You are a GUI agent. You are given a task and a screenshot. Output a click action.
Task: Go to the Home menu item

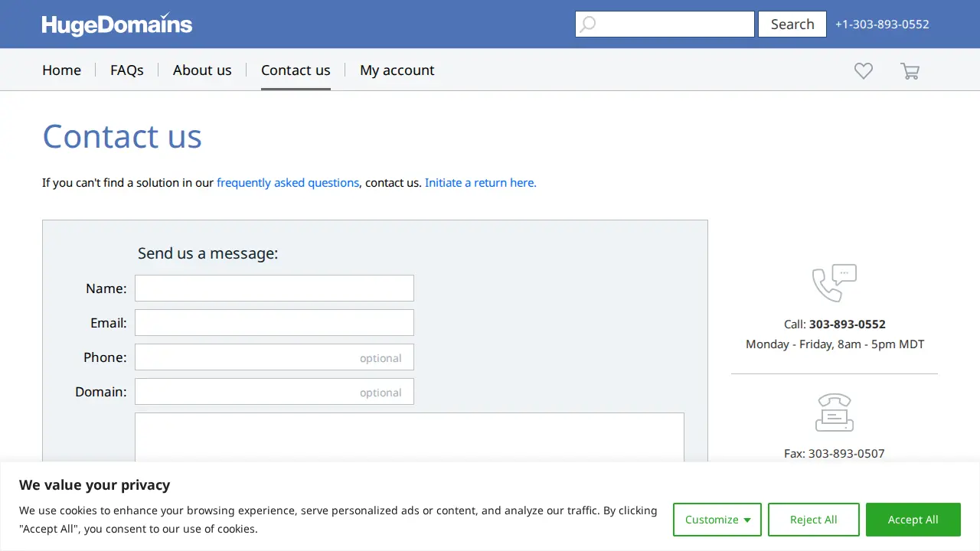pos(61,70)
